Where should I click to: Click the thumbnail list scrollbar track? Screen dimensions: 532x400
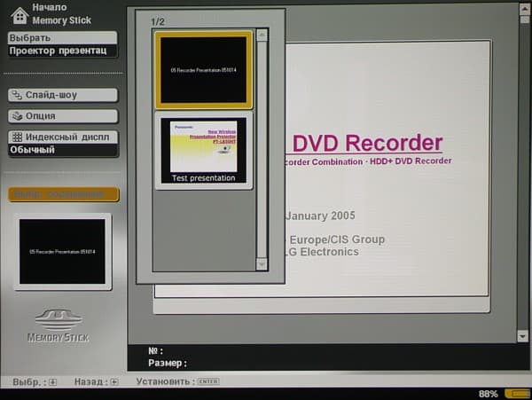[x=262, y=149]
